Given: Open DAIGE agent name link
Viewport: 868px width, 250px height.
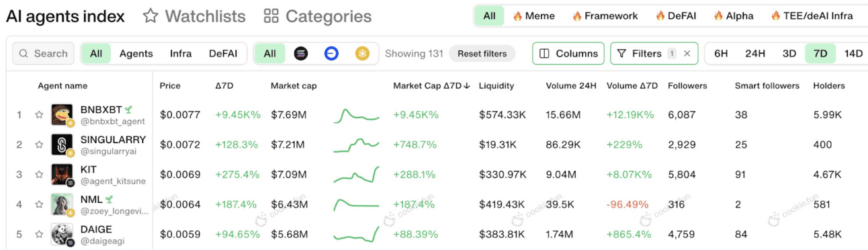Looking at the screenshot, I should tap(96, 229).
